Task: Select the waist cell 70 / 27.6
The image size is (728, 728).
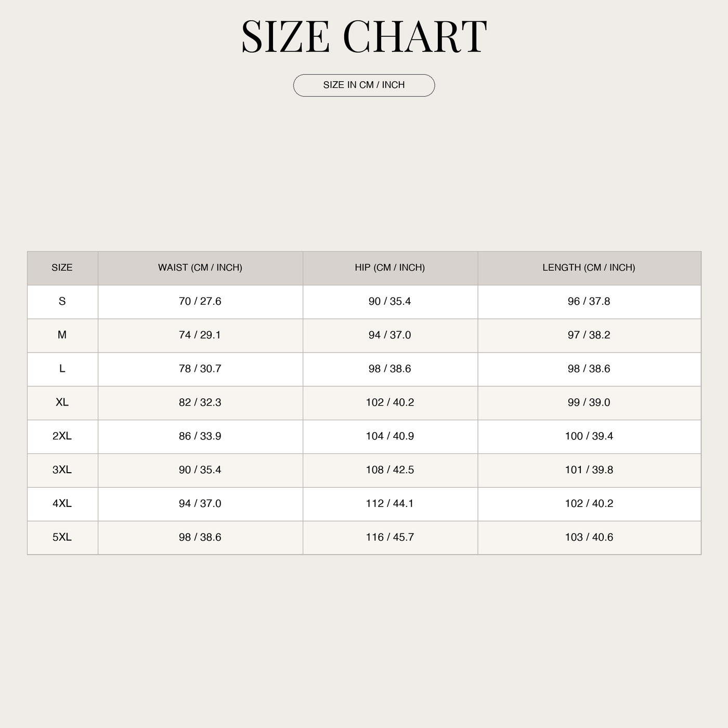Action: [x=200, y=302]
